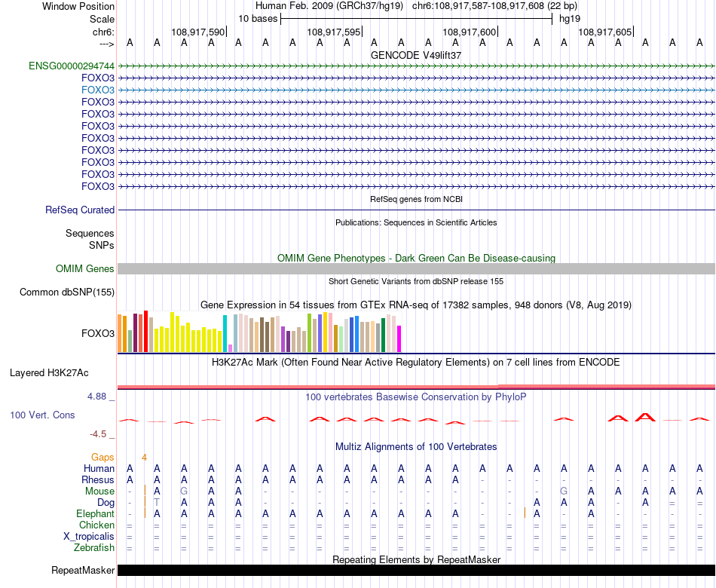Click the X_tropicalis alignment row label
Image resolution: width=716 pixels, height=588 pixels.
[89, 537]
